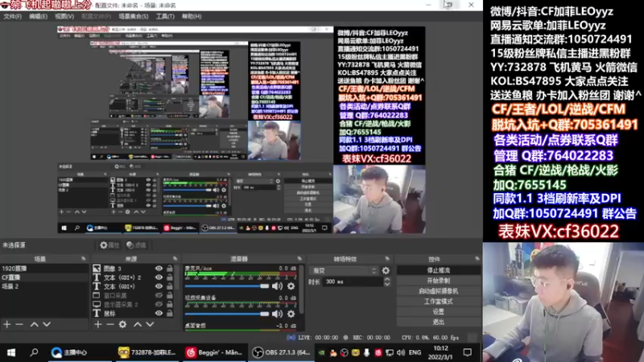Pop out the 场景 dock panel
644x362 pixels.
click(84, 259)
